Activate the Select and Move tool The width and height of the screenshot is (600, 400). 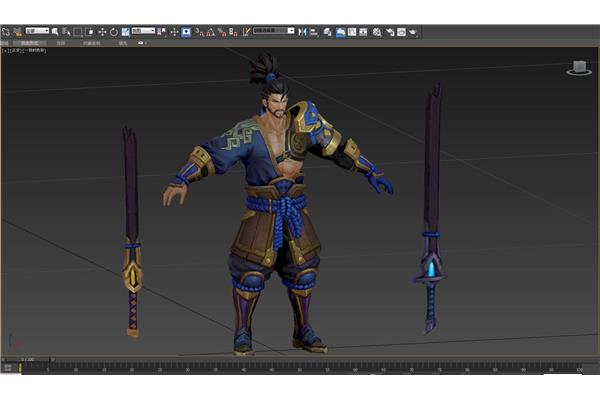coord(102,32)
